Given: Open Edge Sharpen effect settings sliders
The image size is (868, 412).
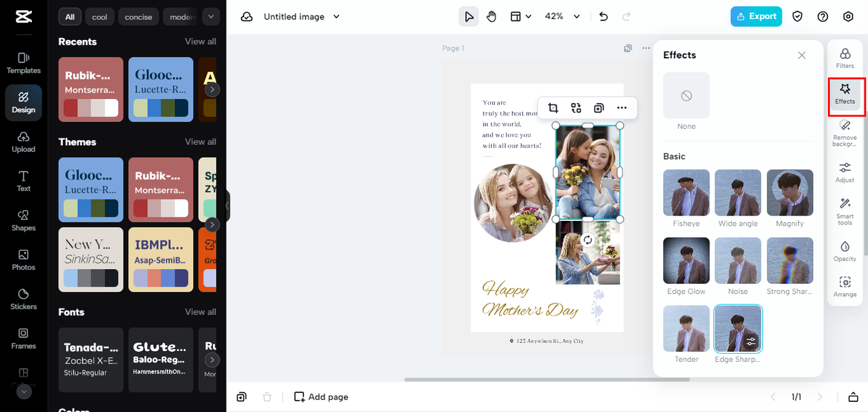Looking at the screenshot, I should [x=751, y=342].
